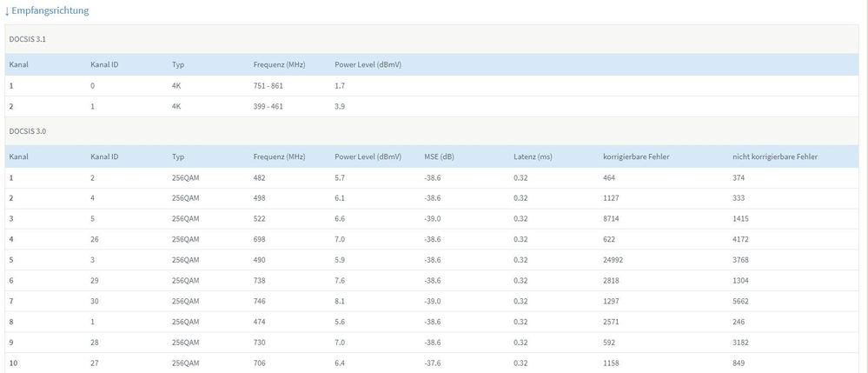The image size is (868, 373).
Task: Select uncorrectable errors value 1415
Action: [740, 219]
